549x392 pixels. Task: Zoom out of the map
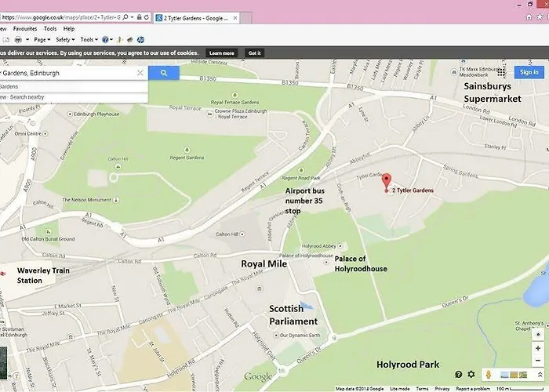tap(537, 360)
